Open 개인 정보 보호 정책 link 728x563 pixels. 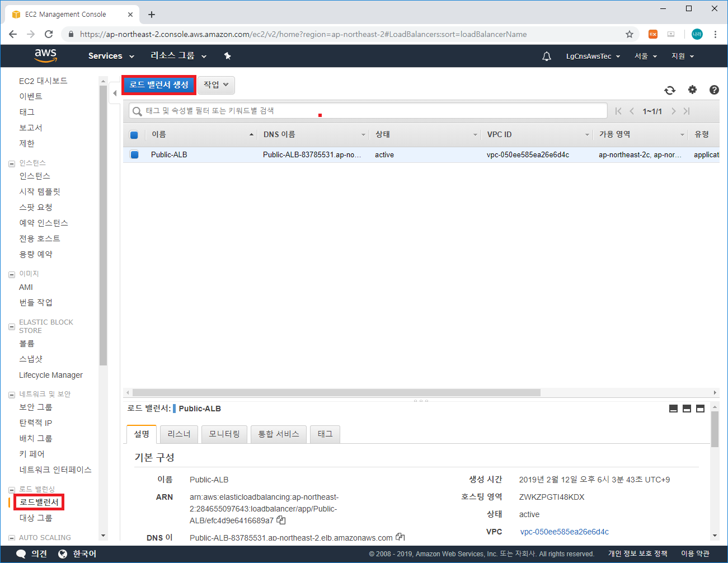click(637, 553)
